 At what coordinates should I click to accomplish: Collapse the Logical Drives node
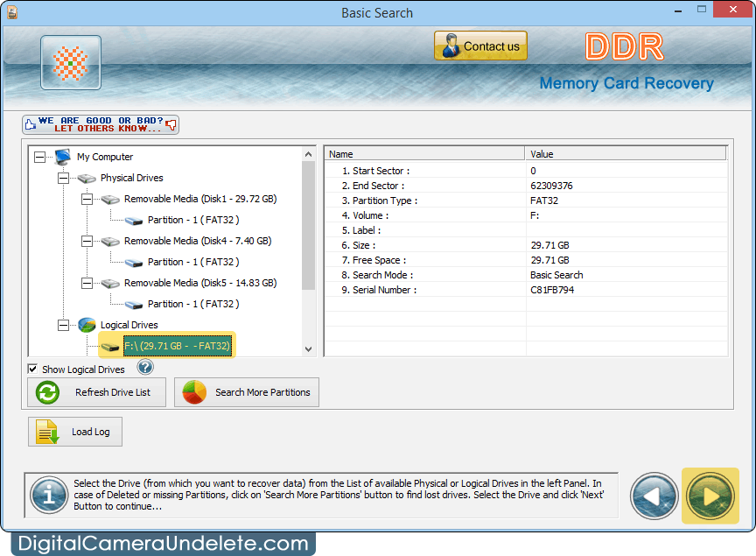pyautogui.click(x=63, y=325)
